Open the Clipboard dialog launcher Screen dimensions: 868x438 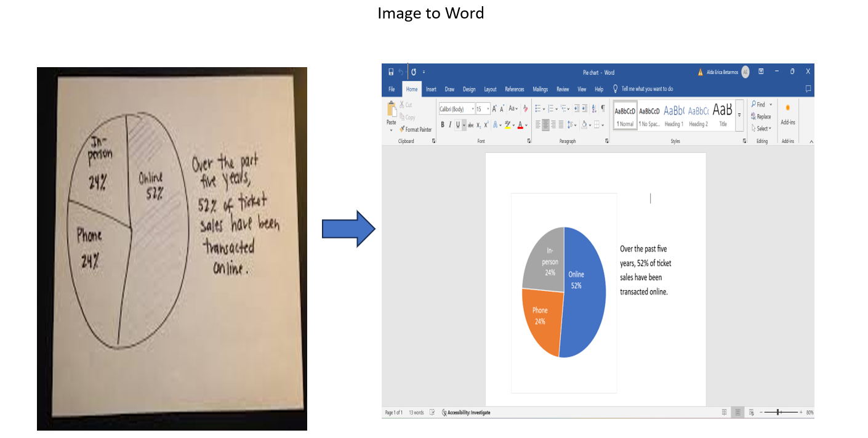point(433,141)
